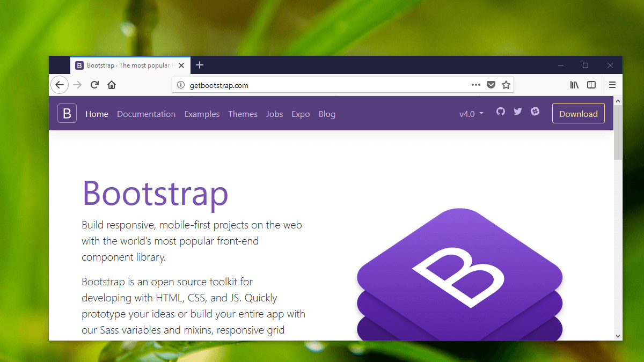Toggle the browser sidebar
This screenshot has height=362, width=644.
[591, 85]
